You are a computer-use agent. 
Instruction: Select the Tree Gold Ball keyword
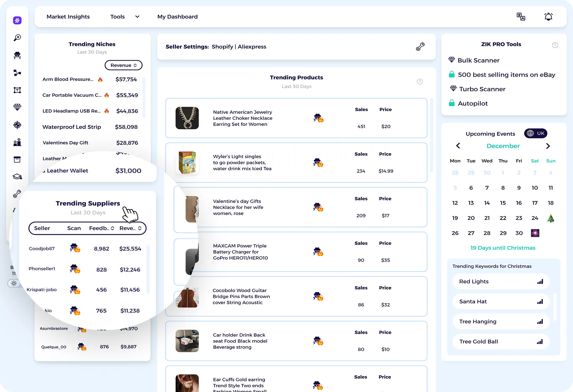pos(501,342)
